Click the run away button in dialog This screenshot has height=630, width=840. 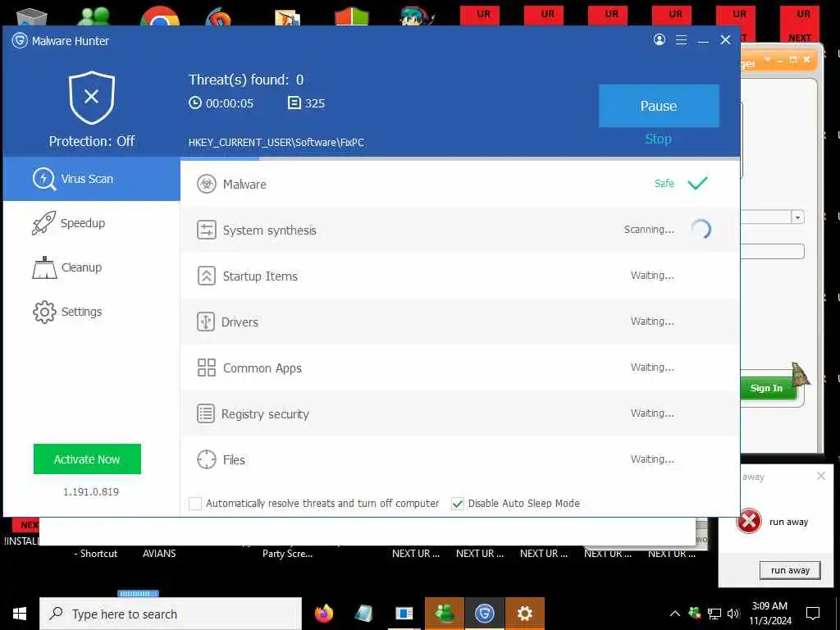[x=790, y=570]
